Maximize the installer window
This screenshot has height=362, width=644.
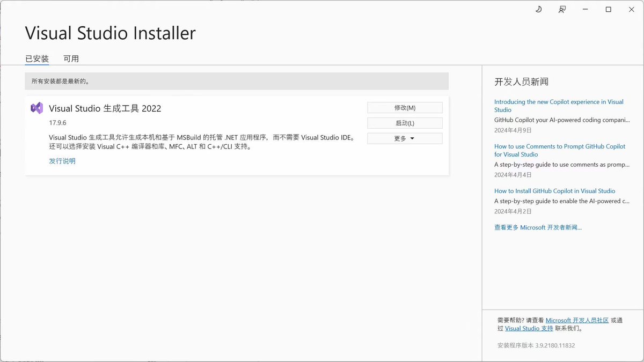[x=609, y=9]
